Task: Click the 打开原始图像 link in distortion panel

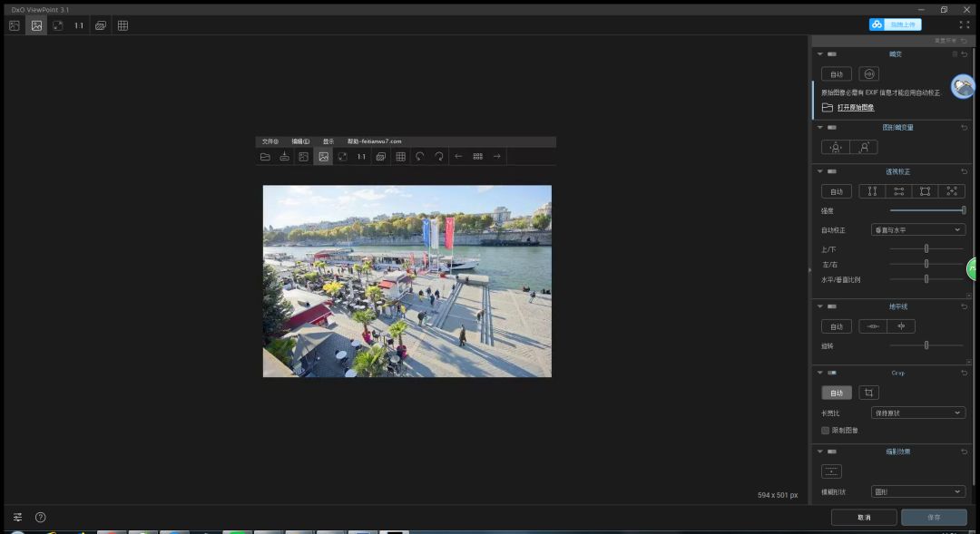Action: pyautogui.click(x=854, y=106)
